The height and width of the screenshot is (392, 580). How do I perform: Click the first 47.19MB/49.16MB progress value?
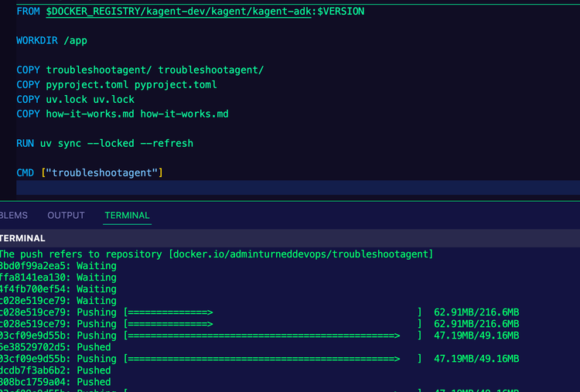[x=476, y=336]
